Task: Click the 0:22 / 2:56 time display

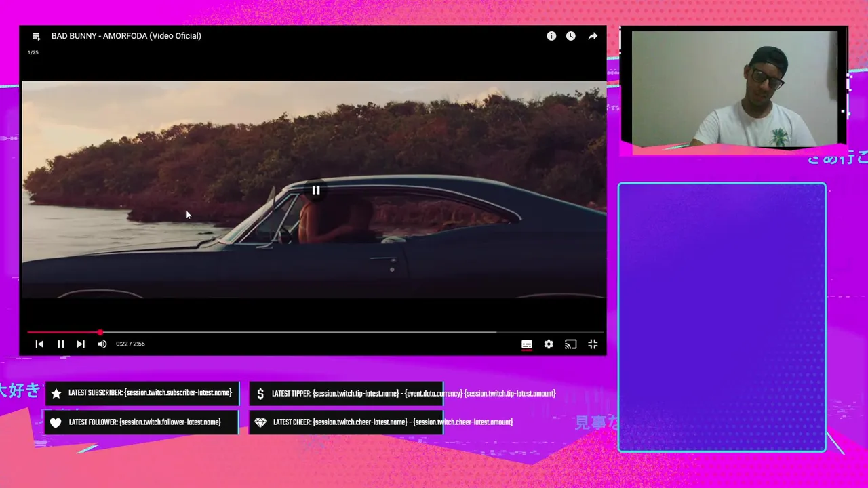Action: (x=130, y=344)
